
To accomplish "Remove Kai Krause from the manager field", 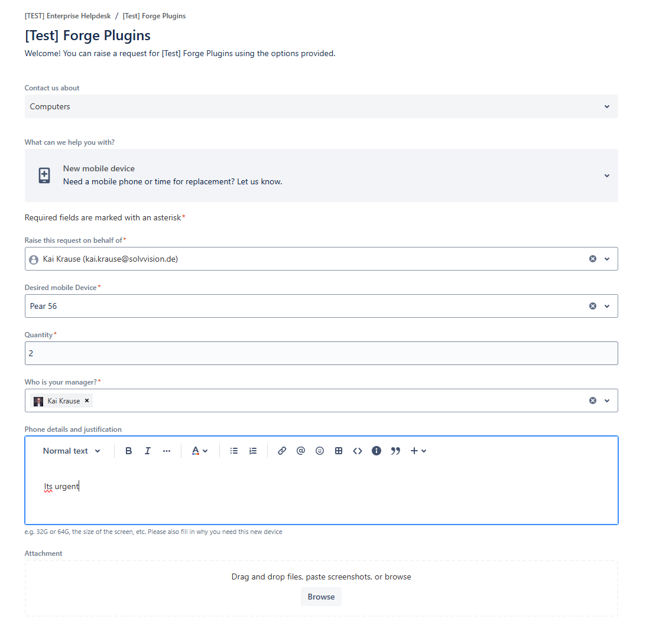I will 86,400.
